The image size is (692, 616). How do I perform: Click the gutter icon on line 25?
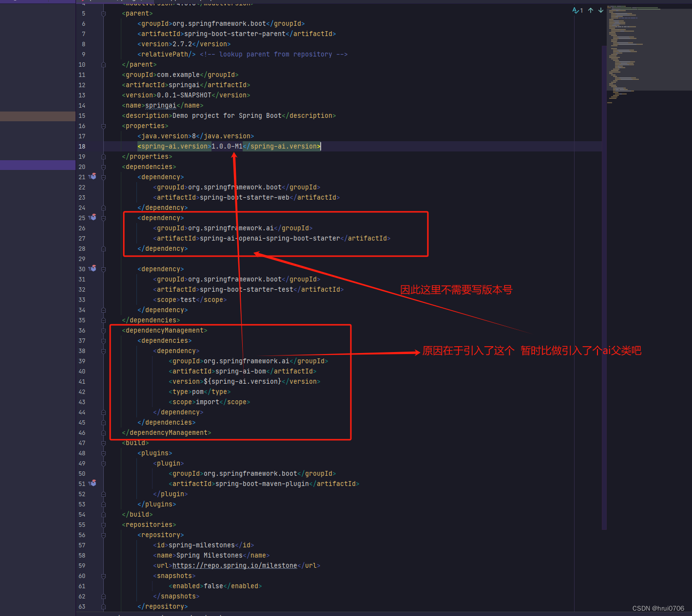93,218
